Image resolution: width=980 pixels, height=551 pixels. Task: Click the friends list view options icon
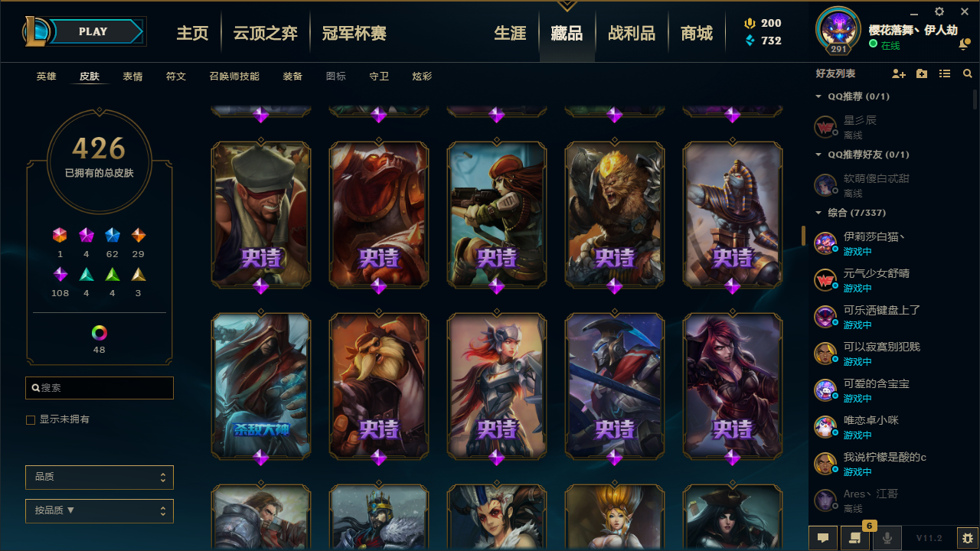(x=945, y=73)
